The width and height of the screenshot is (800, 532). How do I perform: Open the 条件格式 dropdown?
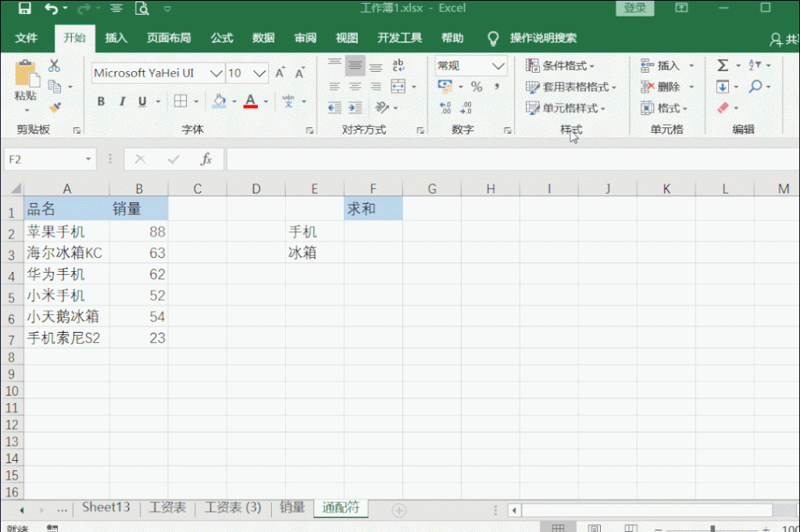click(x=560, y=66)
